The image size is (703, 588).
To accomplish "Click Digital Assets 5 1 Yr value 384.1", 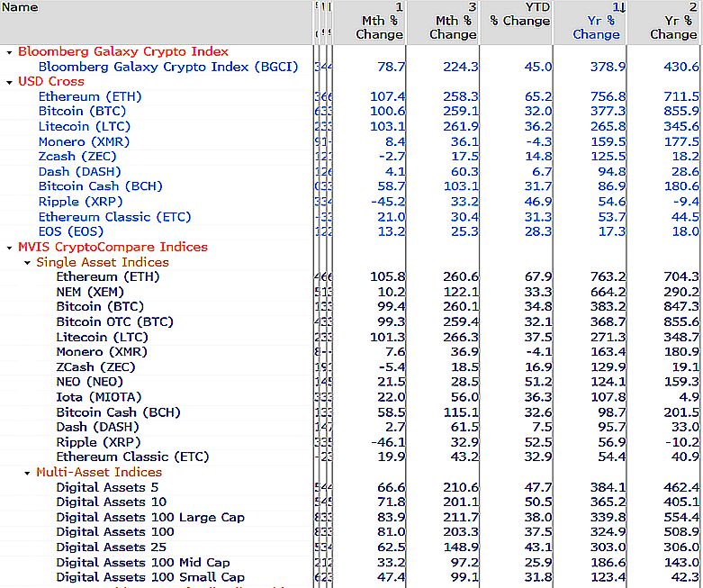I will pos(608,487).
